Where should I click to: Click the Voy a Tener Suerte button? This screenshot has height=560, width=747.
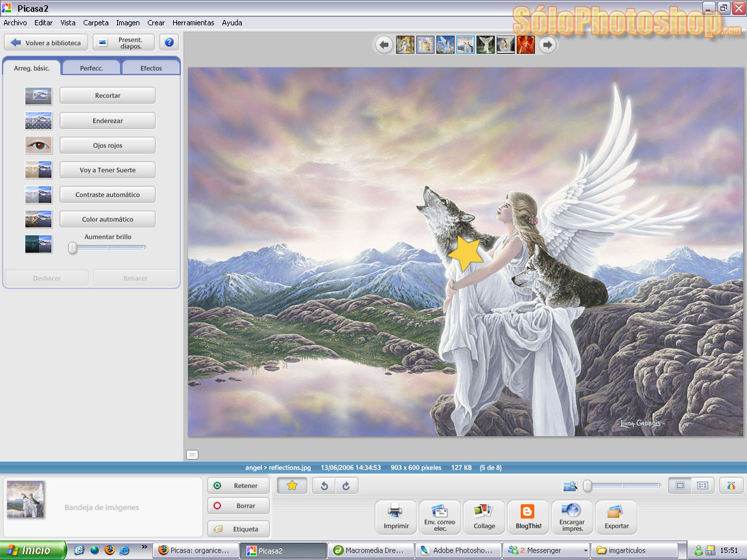108,170
